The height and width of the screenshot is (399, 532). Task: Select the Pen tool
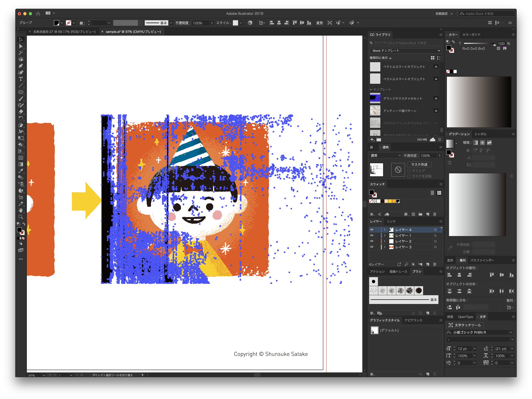click(21, 66)
